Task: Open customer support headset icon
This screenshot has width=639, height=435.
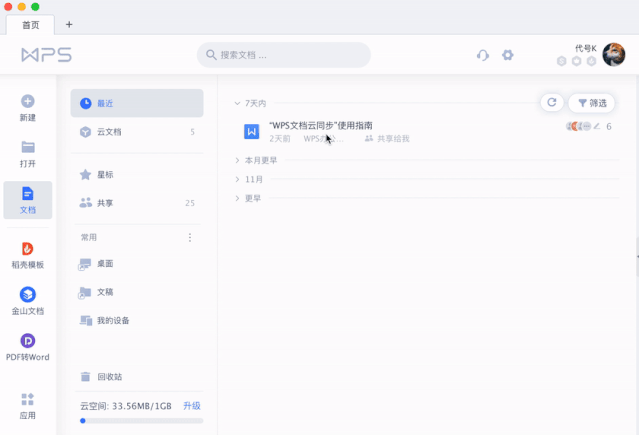Action: (x=483, y=55)
